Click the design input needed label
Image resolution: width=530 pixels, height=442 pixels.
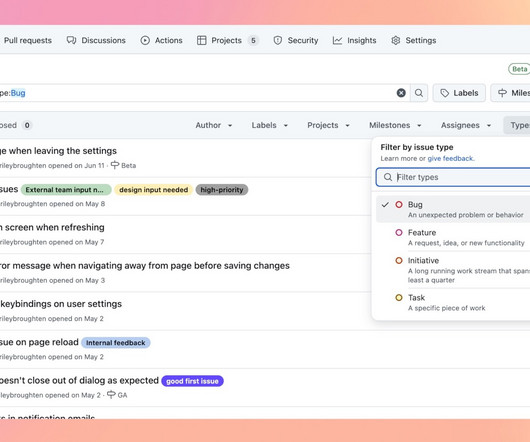[x=153, y=190]
